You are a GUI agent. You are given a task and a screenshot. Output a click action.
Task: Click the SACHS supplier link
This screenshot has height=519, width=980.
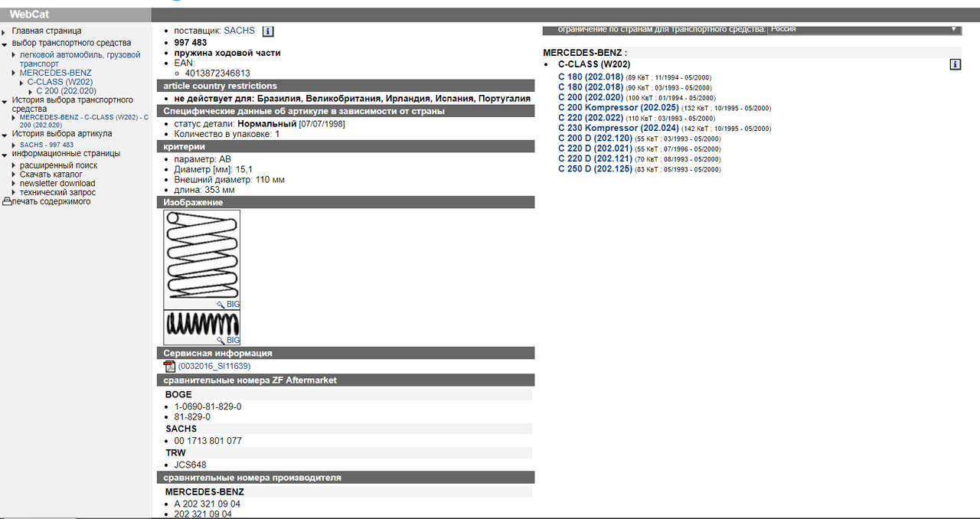pyautogui.click(x=239, y=31)
